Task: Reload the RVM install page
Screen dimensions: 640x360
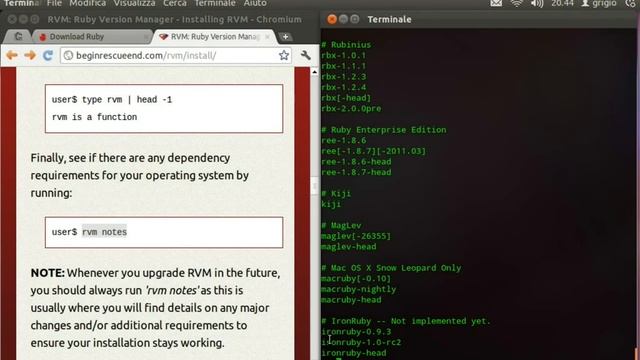Action: pos(48,55)
